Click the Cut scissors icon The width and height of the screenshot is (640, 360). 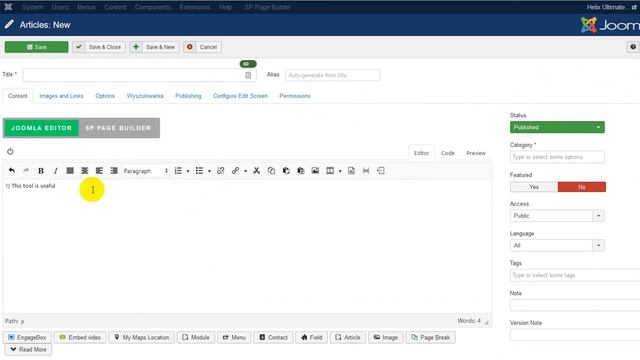click(x=256, y=171)
